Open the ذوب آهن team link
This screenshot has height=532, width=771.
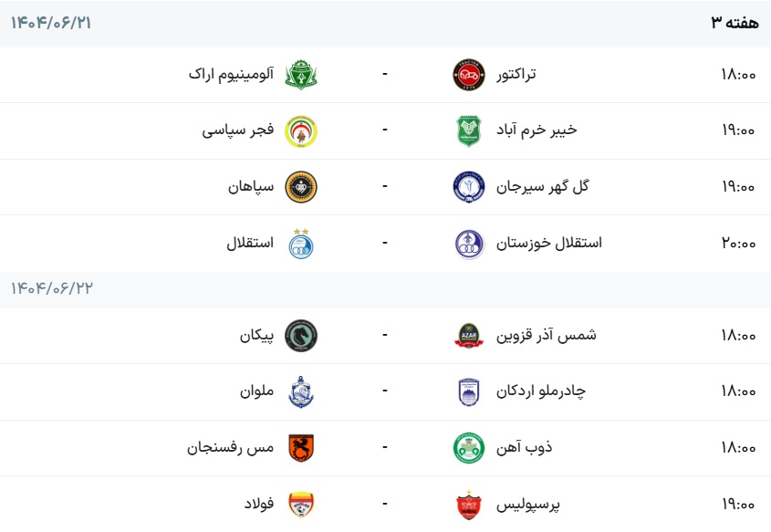pos(520,448)
